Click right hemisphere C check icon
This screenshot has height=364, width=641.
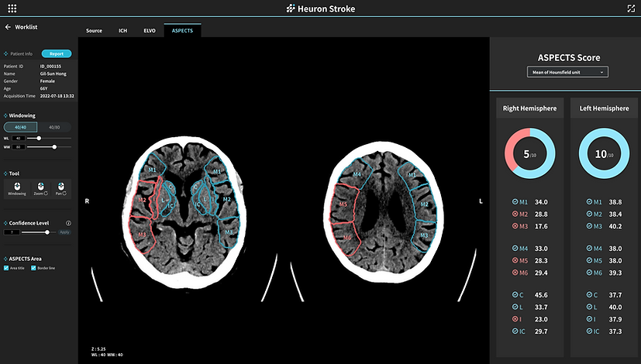coord(515,294)
